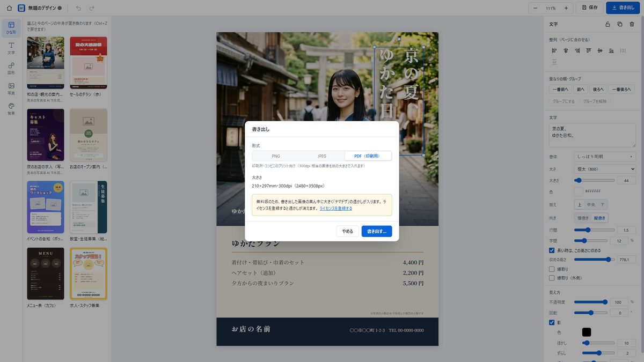
Task: Enable the 縁取り（外側） checkbox
Action: click(552, 278)
